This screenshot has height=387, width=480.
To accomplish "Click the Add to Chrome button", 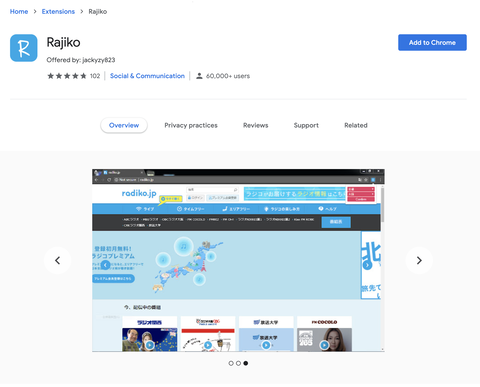I will (432, 42).
